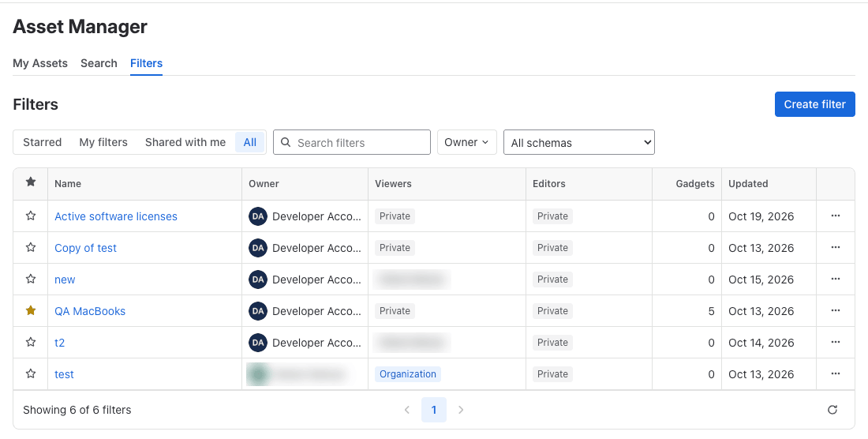Star the test filter row

[x=31, y=373]
